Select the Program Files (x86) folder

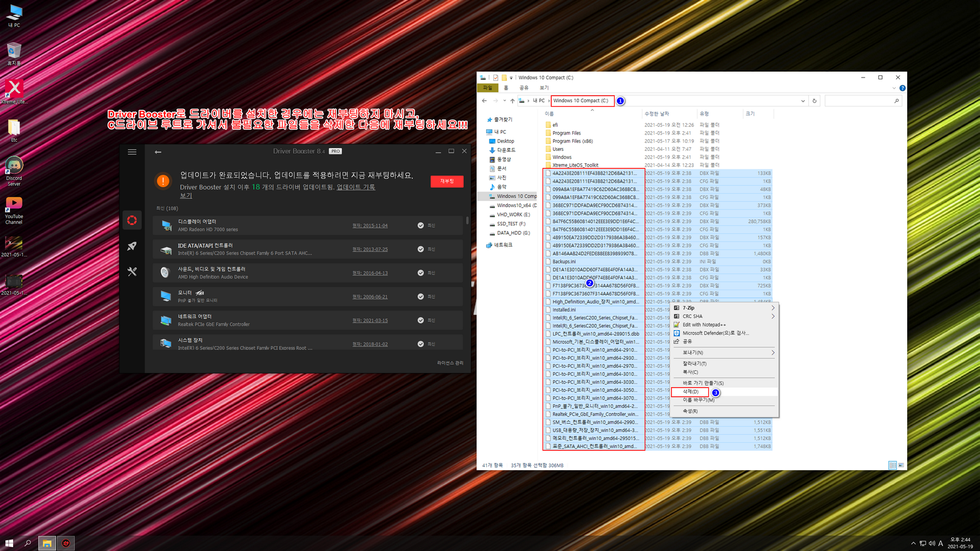pyautogui.click(x=573, y=141)
